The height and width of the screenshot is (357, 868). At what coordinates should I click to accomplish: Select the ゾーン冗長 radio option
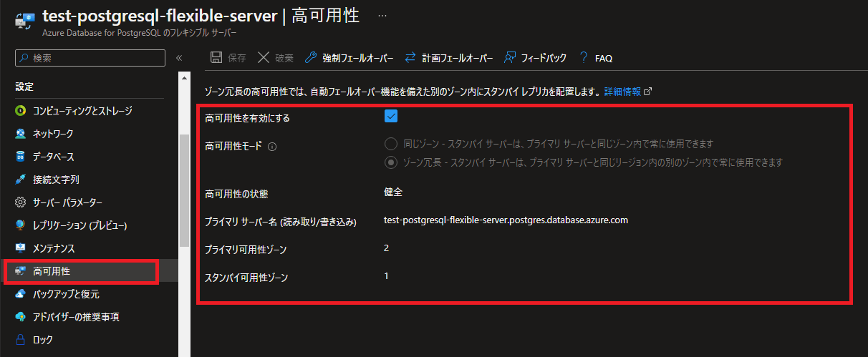[390, 162]
